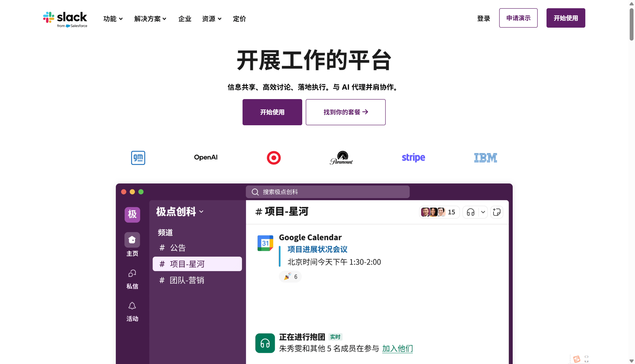Click the 申请演示 request demo button
Viewport: 635px width, 364px height.
tap(518, 18)
